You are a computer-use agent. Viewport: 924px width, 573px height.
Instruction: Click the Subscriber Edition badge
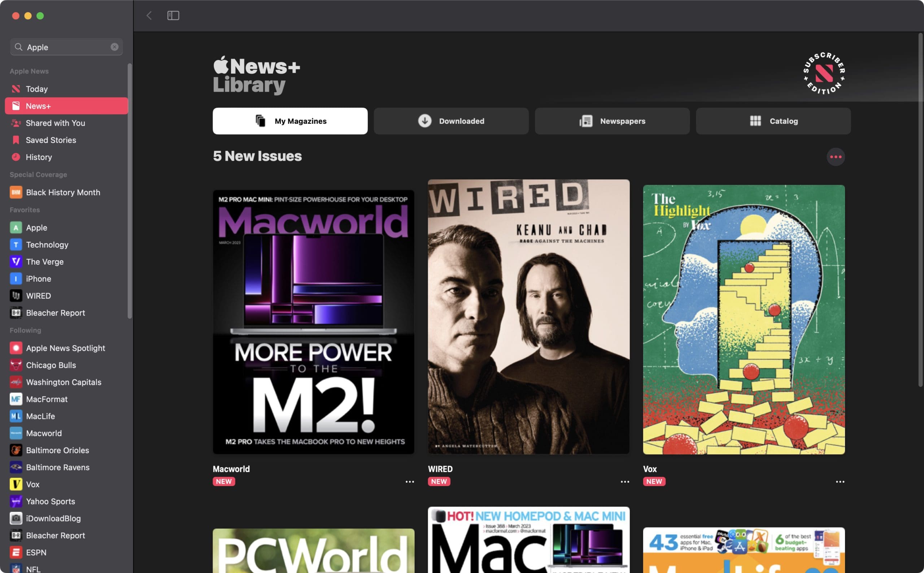(824, 73)
